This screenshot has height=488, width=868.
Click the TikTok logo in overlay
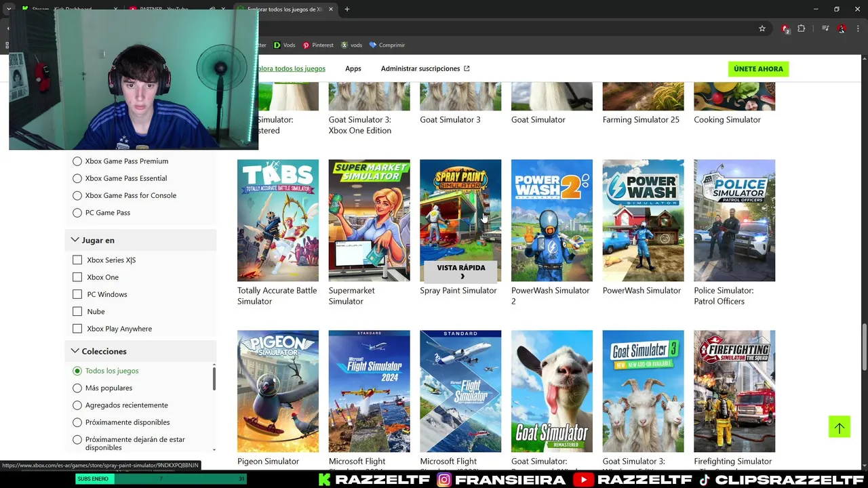point(705,480)
